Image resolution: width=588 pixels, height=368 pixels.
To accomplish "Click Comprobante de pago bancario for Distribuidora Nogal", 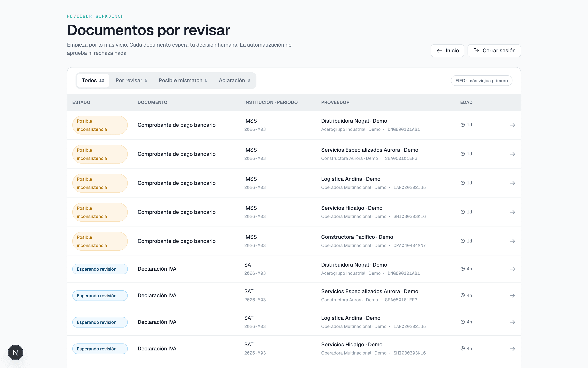I will [176, 125].
